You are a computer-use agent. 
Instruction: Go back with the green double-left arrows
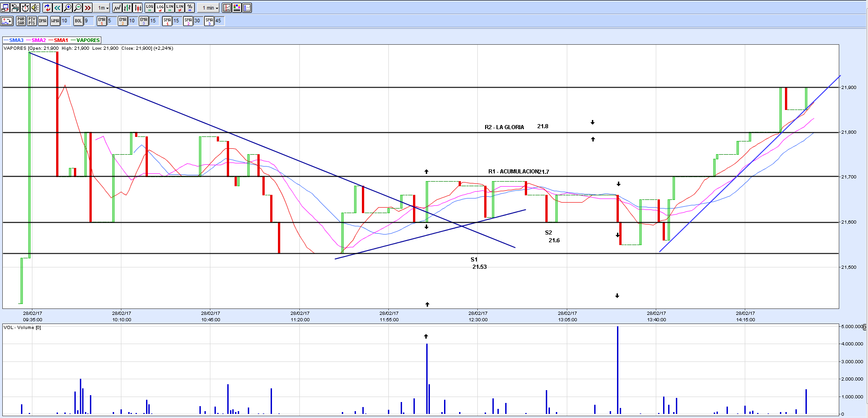[58, 8]
